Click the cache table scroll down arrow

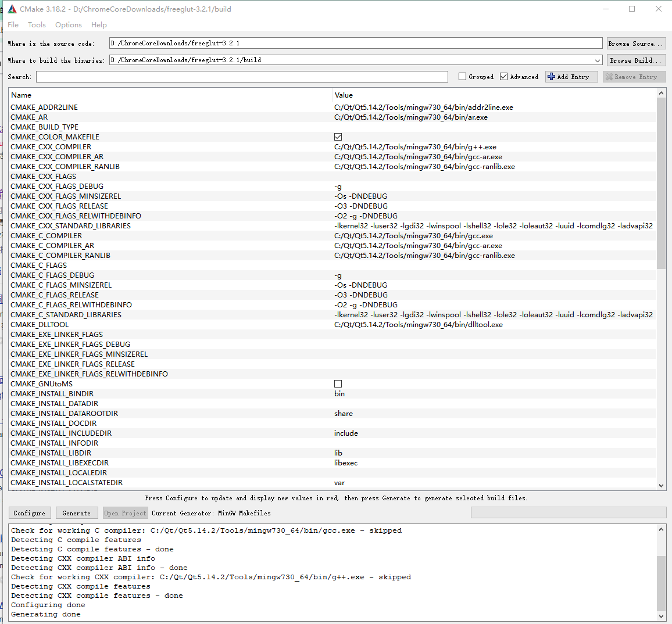tap(661, 485)
